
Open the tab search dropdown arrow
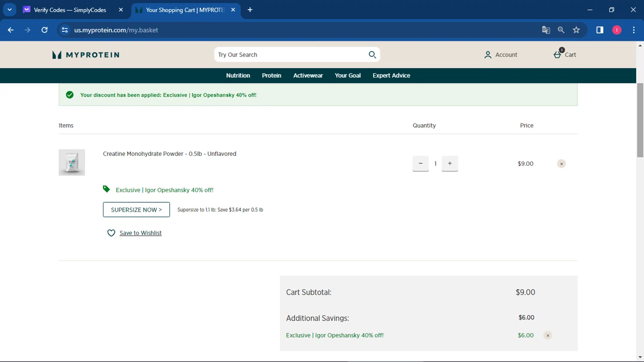9,9
